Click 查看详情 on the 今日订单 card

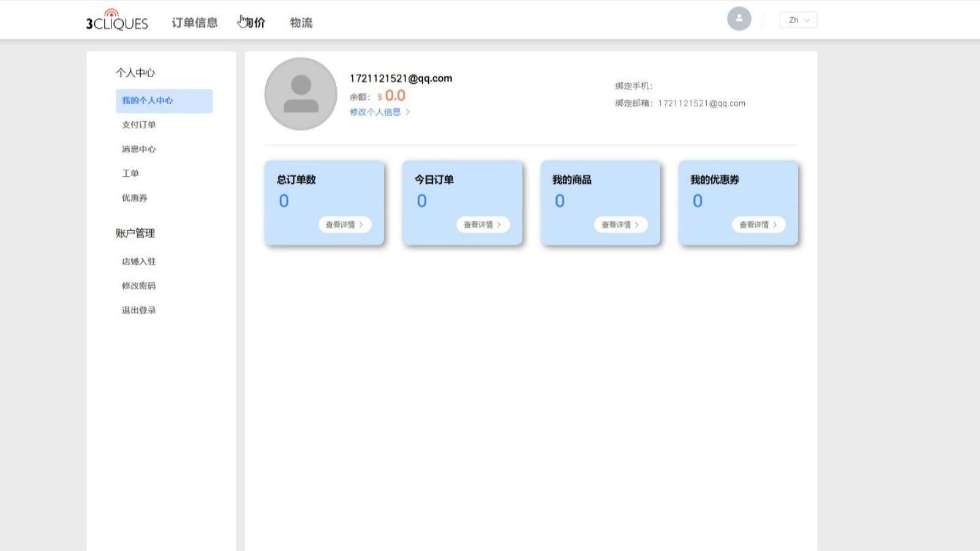(x=483, y=225)
